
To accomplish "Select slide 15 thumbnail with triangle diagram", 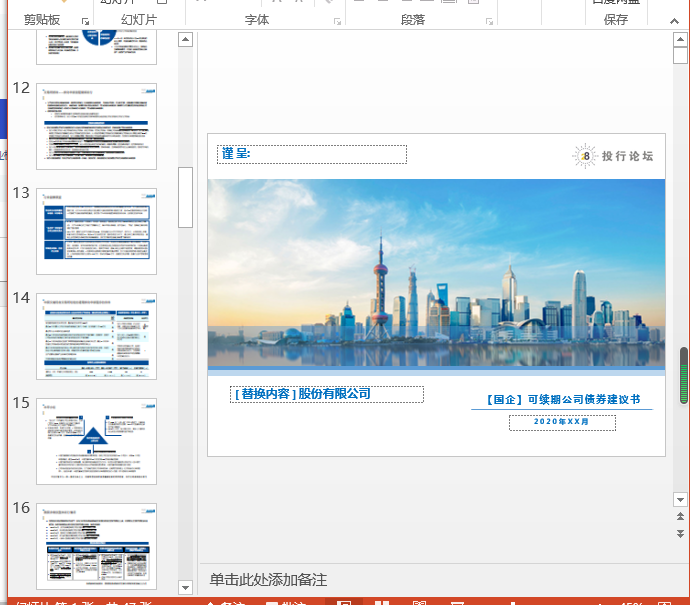I will pyautogui.click(x=96, y=441).
